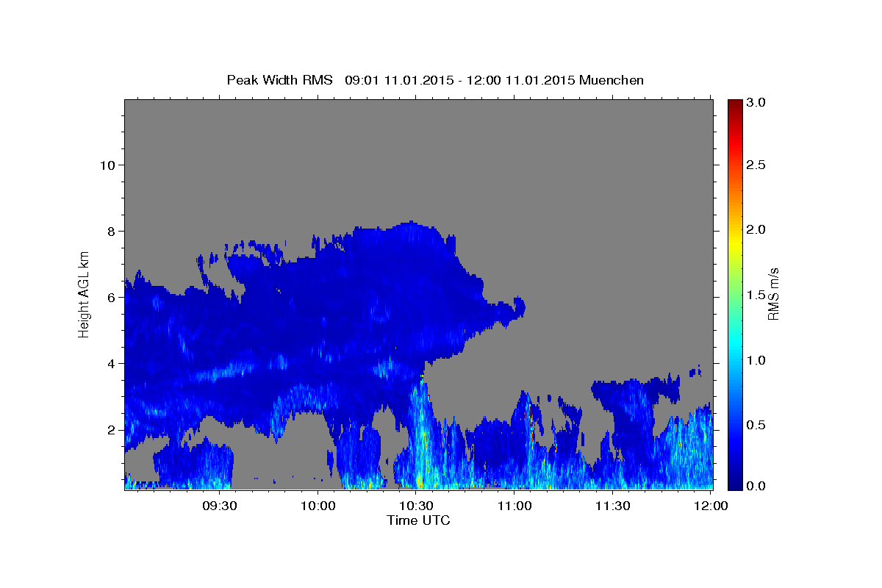Click the height tick label 10

[107, 165]
